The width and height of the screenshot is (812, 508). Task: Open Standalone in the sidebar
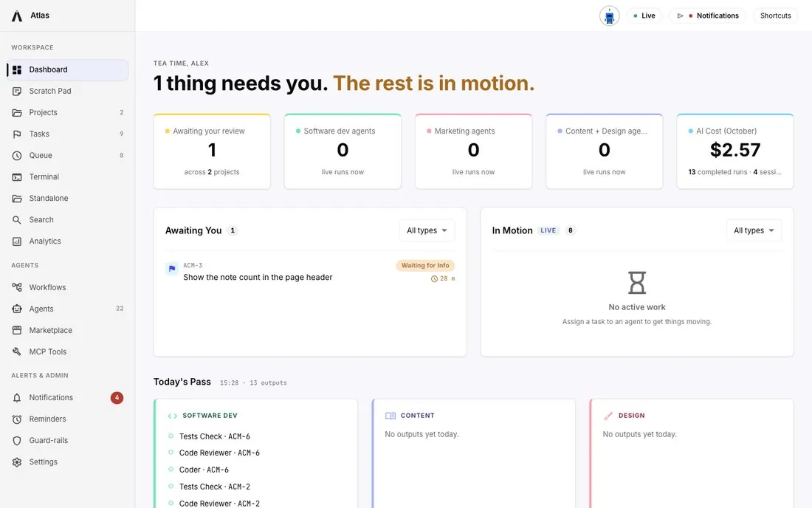tap(68, 199)
